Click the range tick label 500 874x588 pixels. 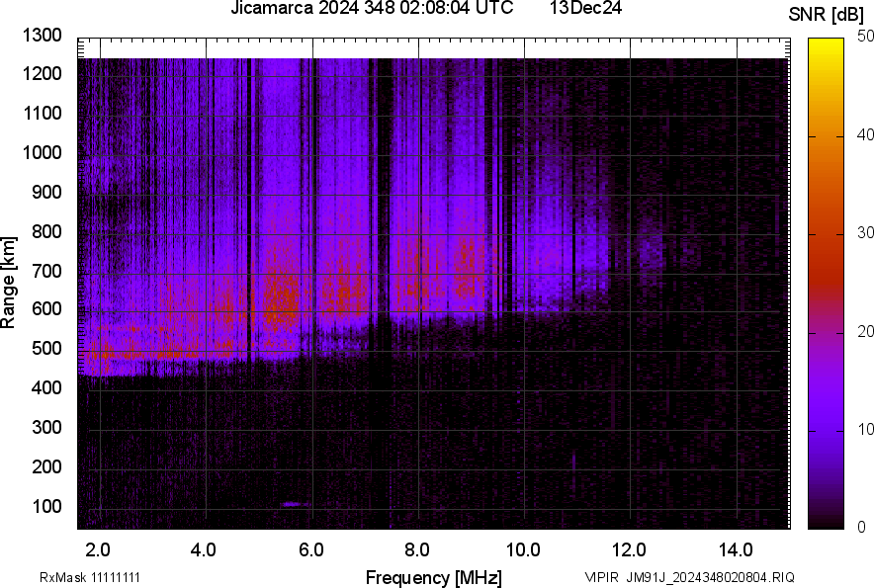pos(46,348)
